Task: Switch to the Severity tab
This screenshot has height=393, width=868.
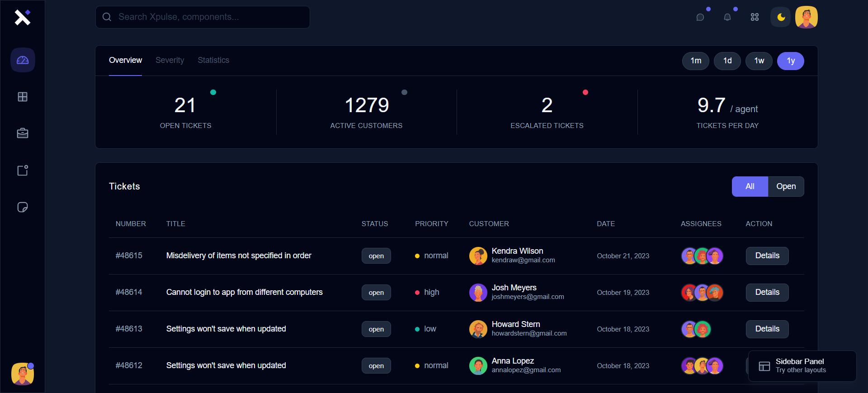Action: pyautogui.click(x=170, y=60)
